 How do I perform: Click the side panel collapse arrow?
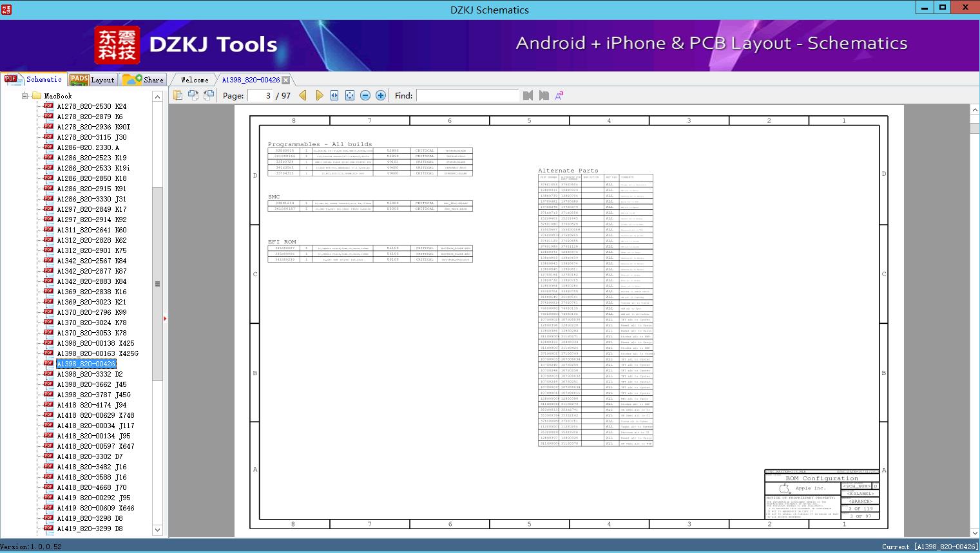click(x=165, y=318)
